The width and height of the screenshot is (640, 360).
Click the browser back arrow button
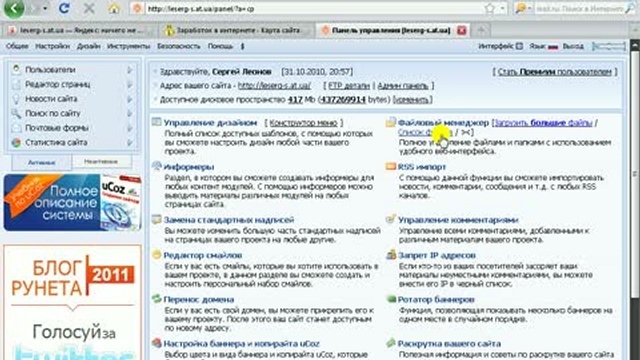tap(14, 8)
